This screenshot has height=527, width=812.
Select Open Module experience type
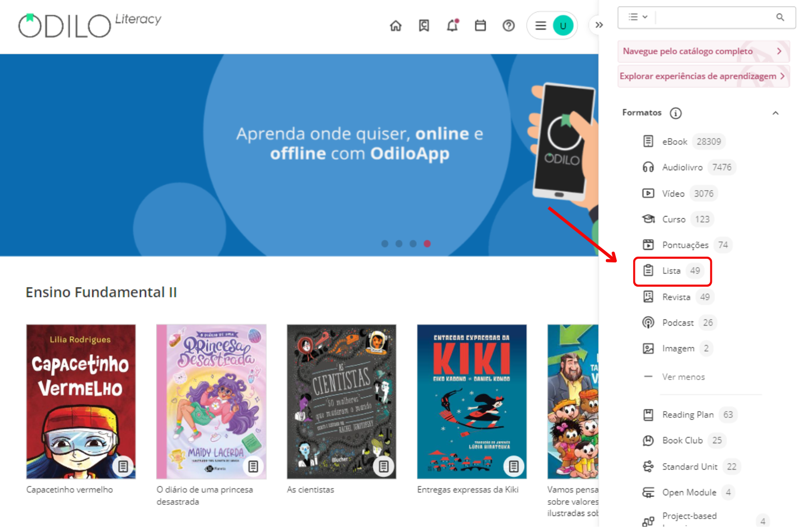[x=689, y=492]
